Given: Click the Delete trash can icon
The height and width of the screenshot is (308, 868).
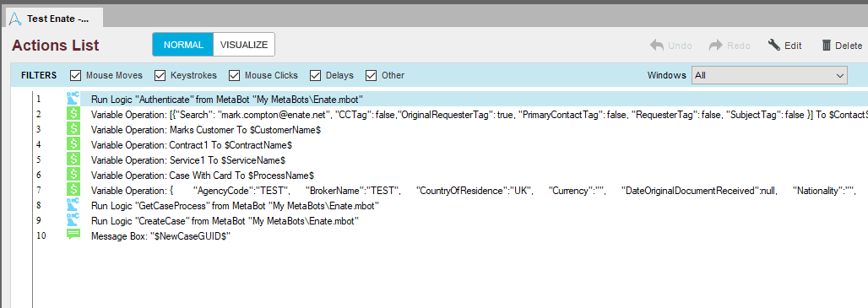Looking at the screenshot, I should (827, 46).
